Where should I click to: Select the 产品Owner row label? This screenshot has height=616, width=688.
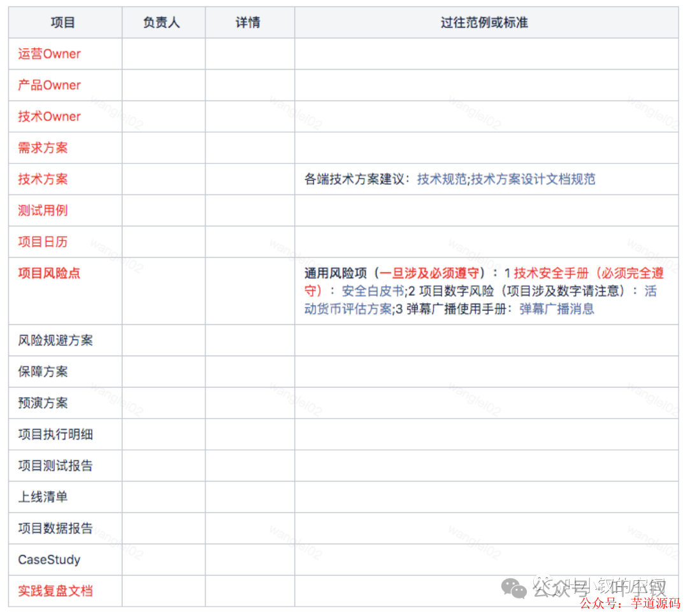tap(49, 85)
